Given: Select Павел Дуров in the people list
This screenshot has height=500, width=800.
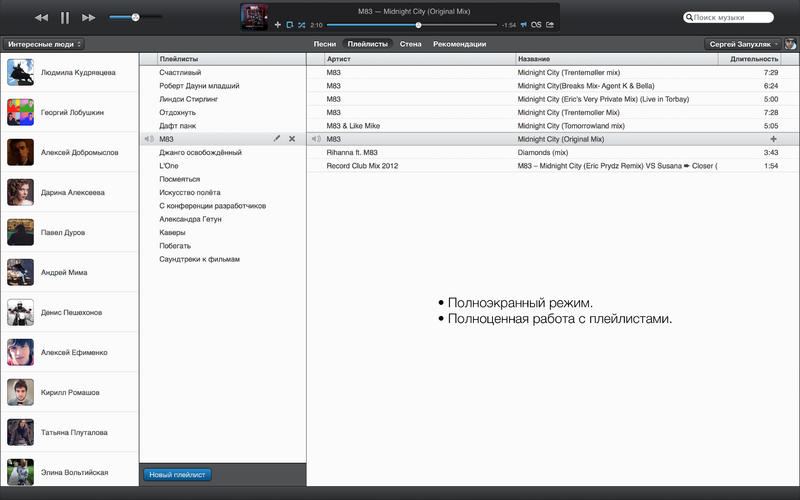Looking at the screenshot, I should 69,232.
